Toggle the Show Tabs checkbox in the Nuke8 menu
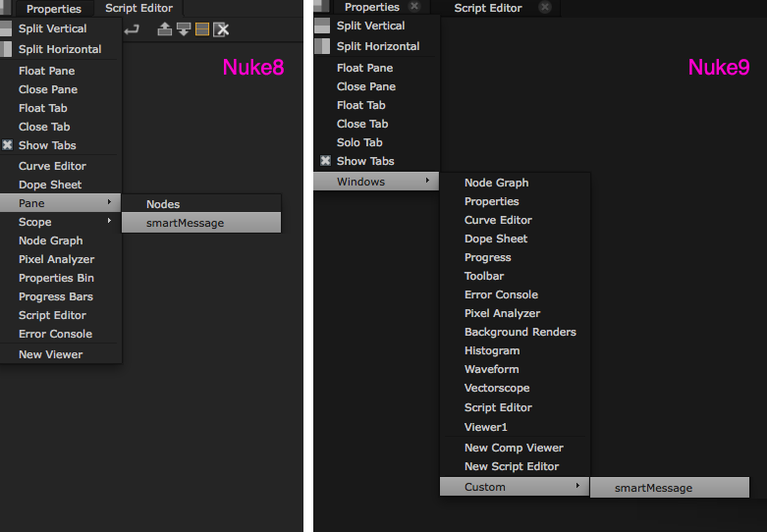Viewport: 767px width, 532px height. point(8,145)
